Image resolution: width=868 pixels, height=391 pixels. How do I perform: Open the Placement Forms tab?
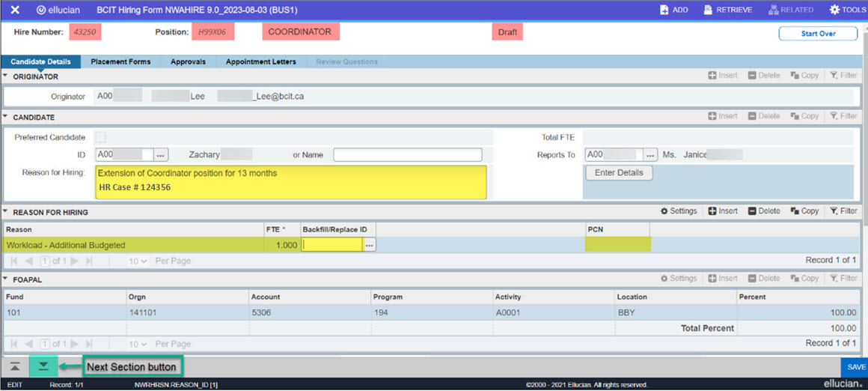[120, 61]
